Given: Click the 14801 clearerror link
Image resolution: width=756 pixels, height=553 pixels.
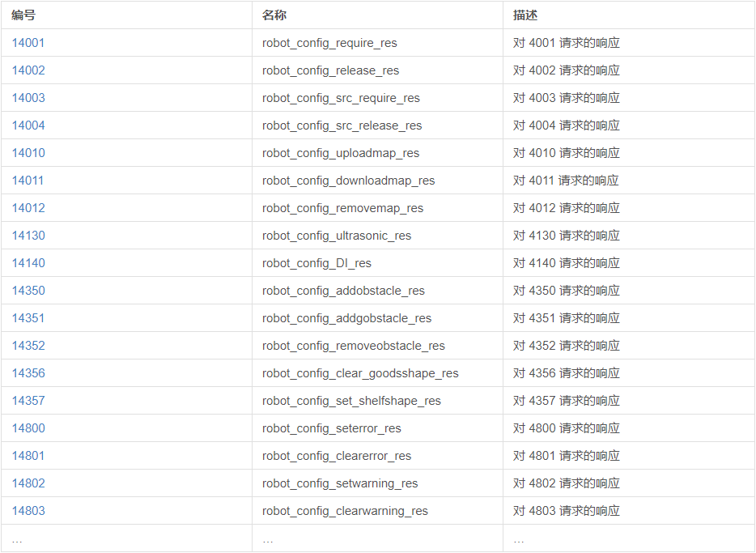Looking at the screenshot, I should coord(28,456).
